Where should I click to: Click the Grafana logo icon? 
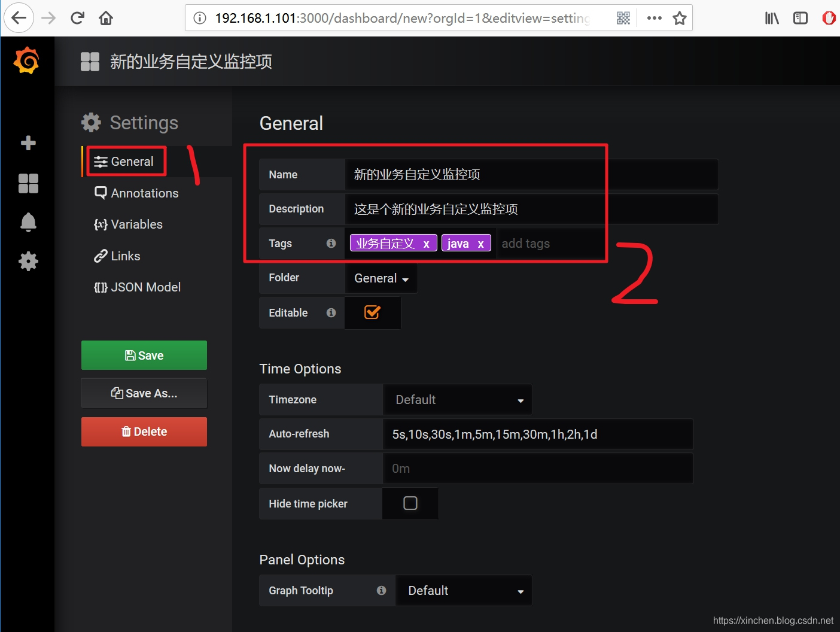pyautogui.click(x=27, y=60)
